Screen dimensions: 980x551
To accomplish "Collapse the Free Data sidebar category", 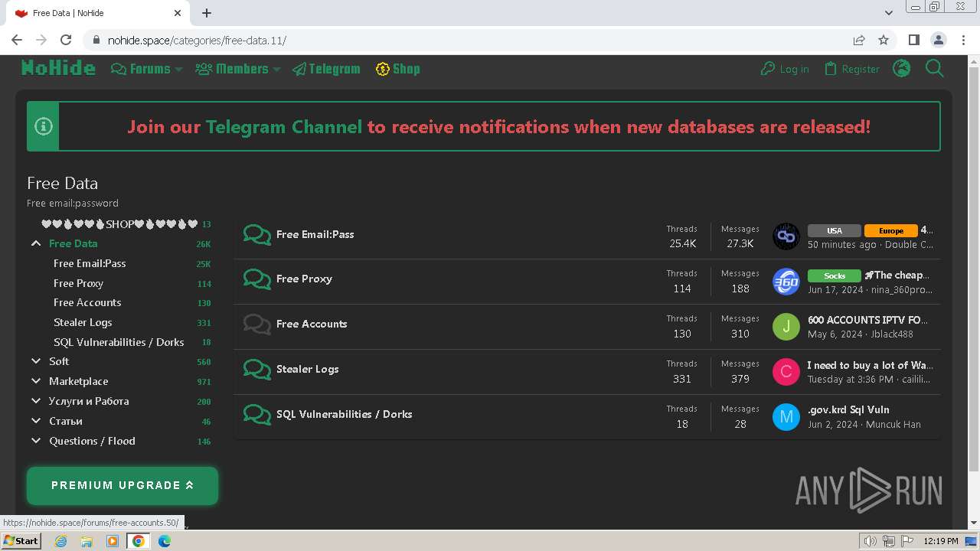I will pyautogui.click(x=36, y=243).
